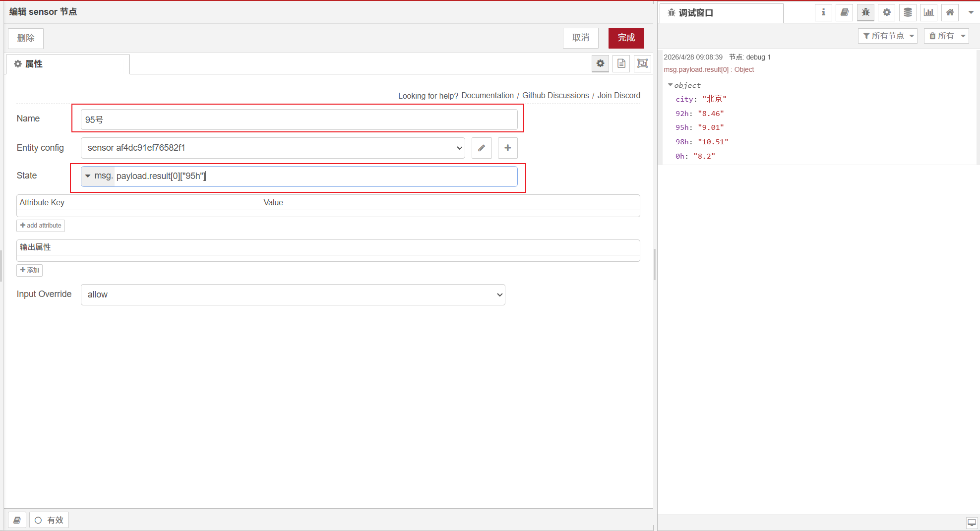The image size is (980, 531).
Task: Open the 所有节点 filter dropdown
Action: click(x=888, y=36)
